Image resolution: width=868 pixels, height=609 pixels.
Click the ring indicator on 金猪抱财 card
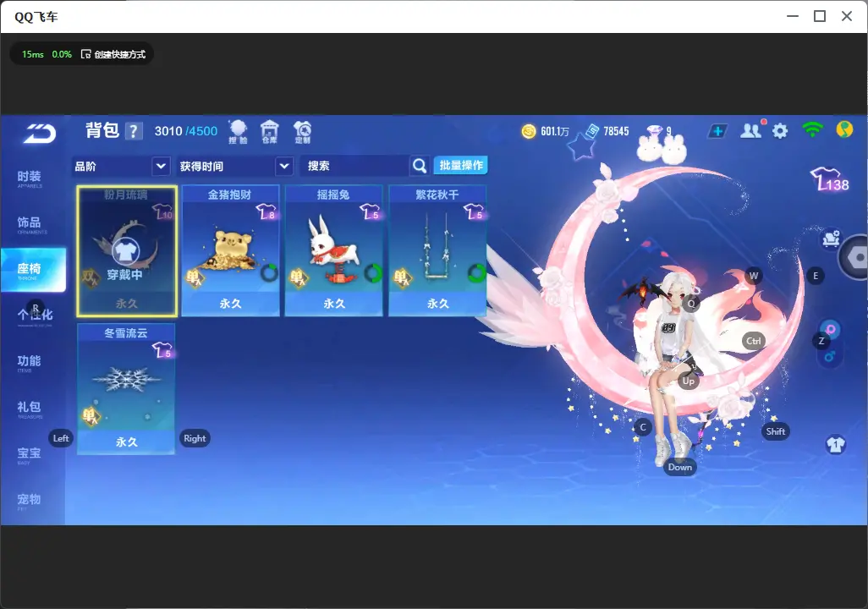coord(269,272)
